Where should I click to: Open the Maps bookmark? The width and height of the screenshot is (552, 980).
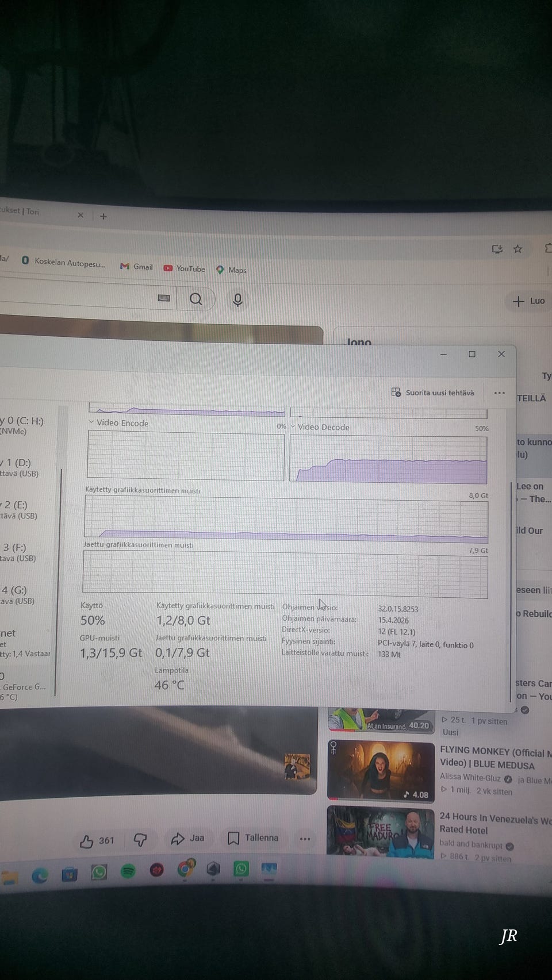click(x=231, y=270)
